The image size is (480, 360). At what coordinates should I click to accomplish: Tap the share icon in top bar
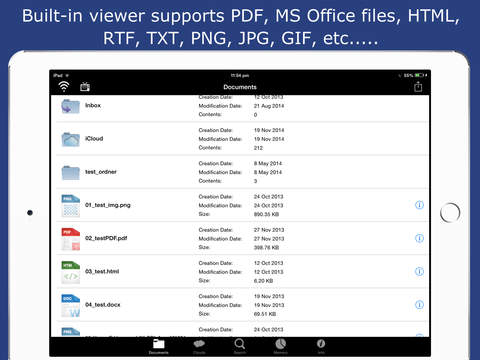tap(418, 87)
